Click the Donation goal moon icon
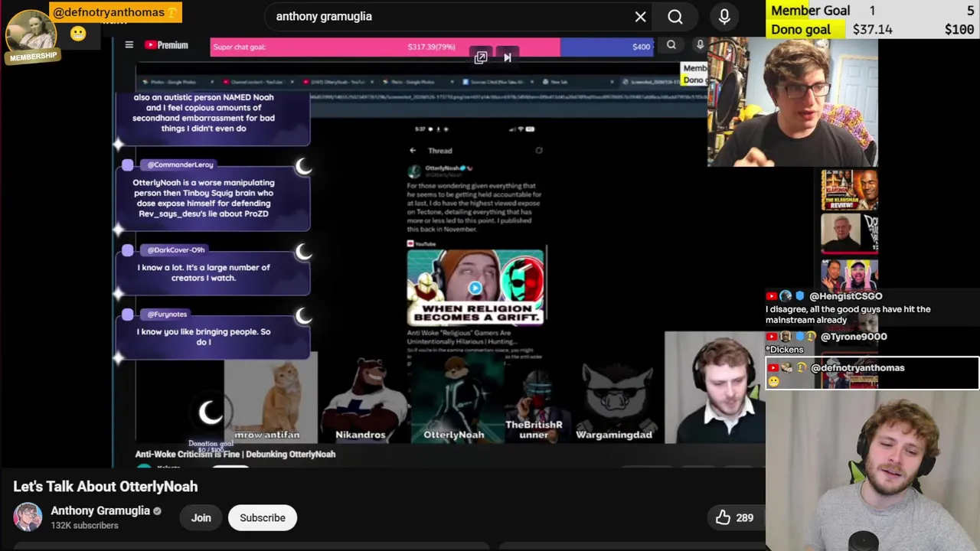Viewport: 980px width, 551px height. point(210,413)
